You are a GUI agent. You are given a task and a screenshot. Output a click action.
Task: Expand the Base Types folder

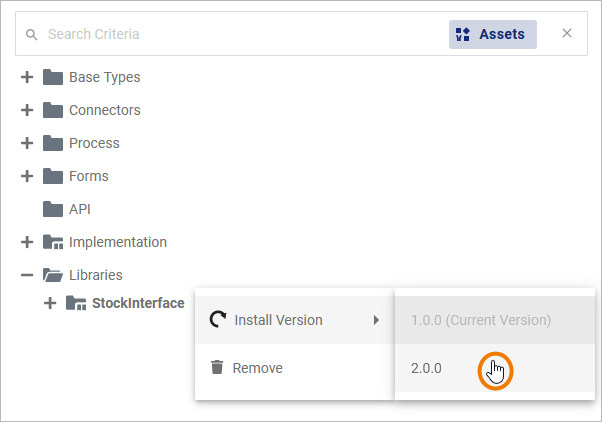(x=27, y=77)
